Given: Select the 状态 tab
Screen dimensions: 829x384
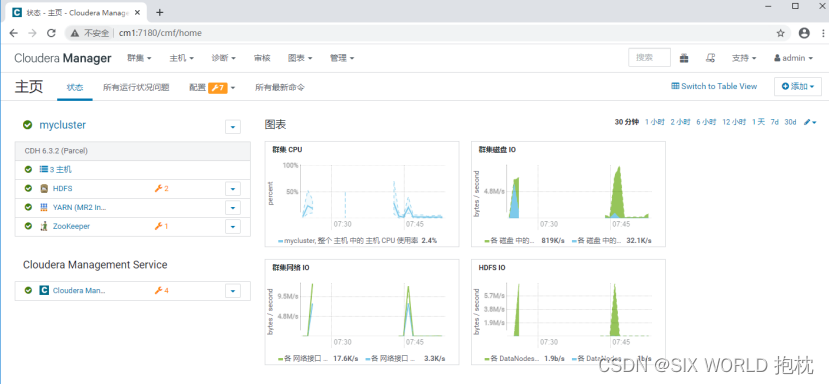Looking at the screenshot, I should [x=75, y=88].
